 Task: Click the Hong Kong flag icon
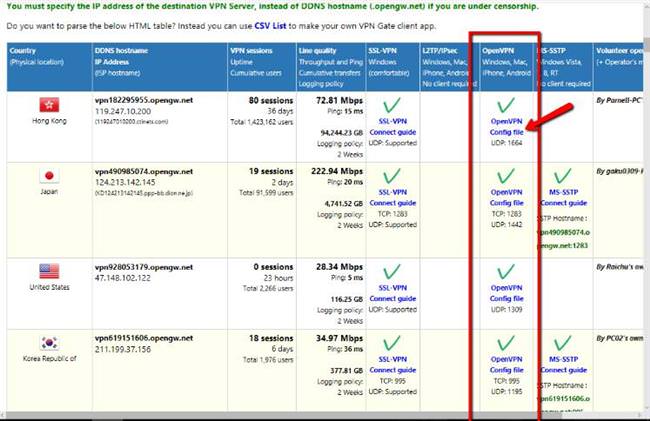(x=49, y=105)
